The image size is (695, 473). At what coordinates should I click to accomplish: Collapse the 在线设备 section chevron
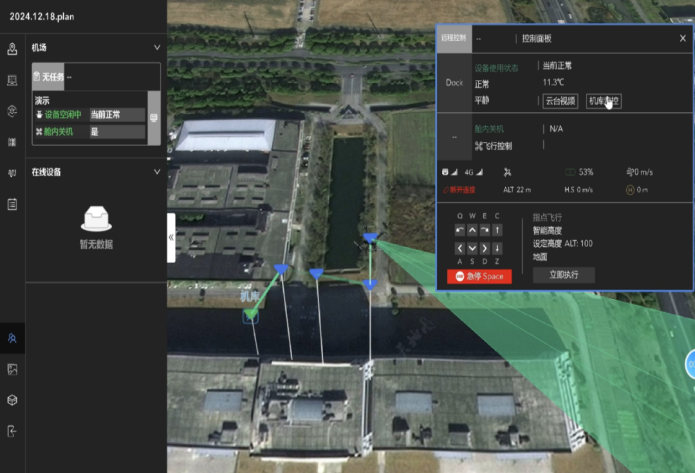point(157,172)
